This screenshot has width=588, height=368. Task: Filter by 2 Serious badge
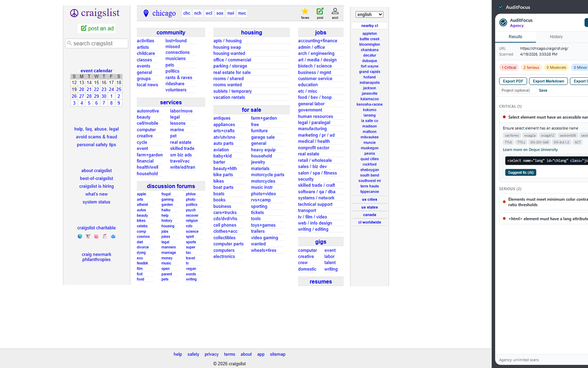[531, 68]
